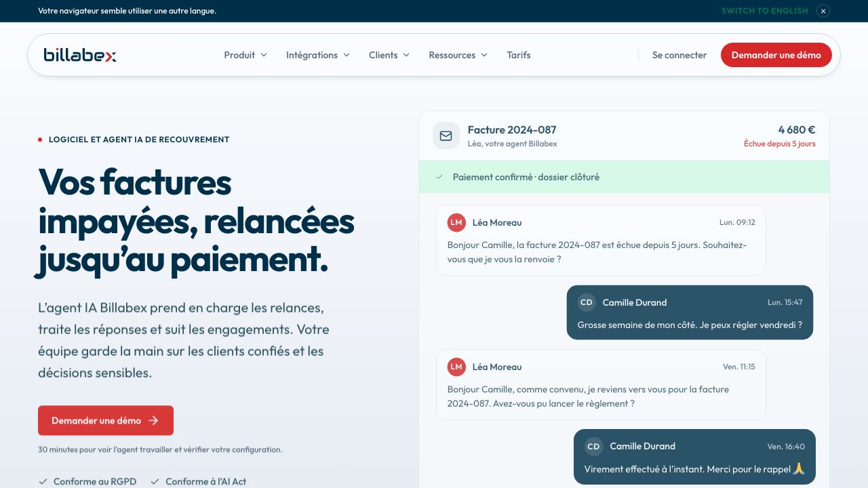Expand the Ressources chevron in the navbar

(x=484, y=55)
